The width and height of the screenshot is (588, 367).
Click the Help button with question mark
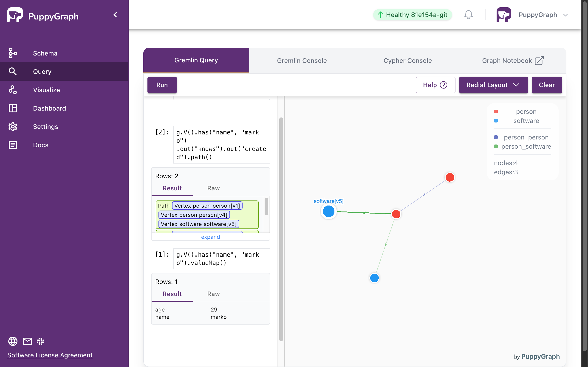pos(435,85)
